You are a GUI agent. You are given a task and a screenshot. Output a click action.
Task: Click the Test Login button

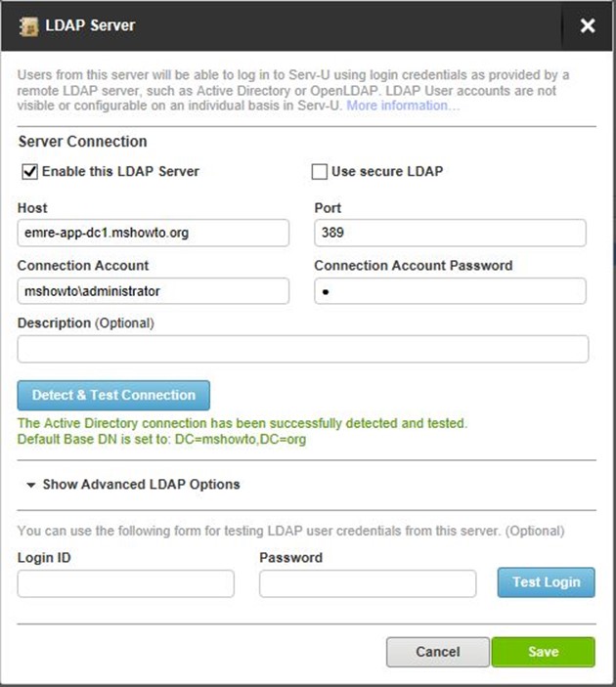tap(547, 582)
